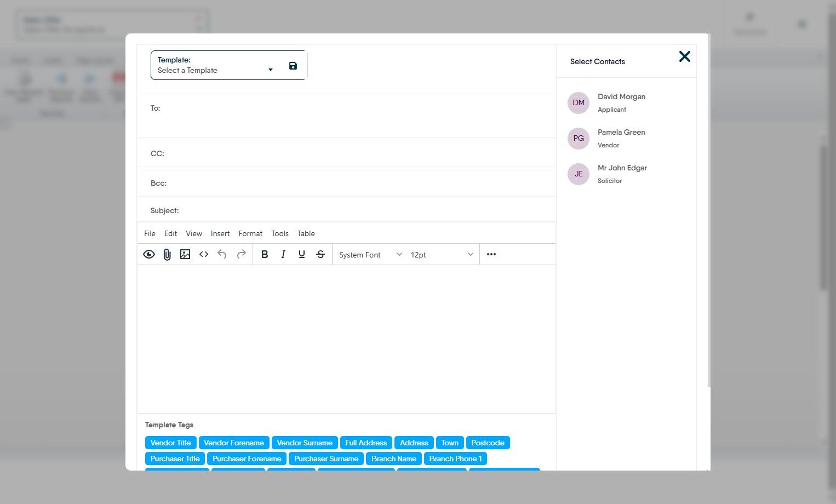836x504 pixels.
Task: Click into the CC field
Action: (x=346, y=153)
